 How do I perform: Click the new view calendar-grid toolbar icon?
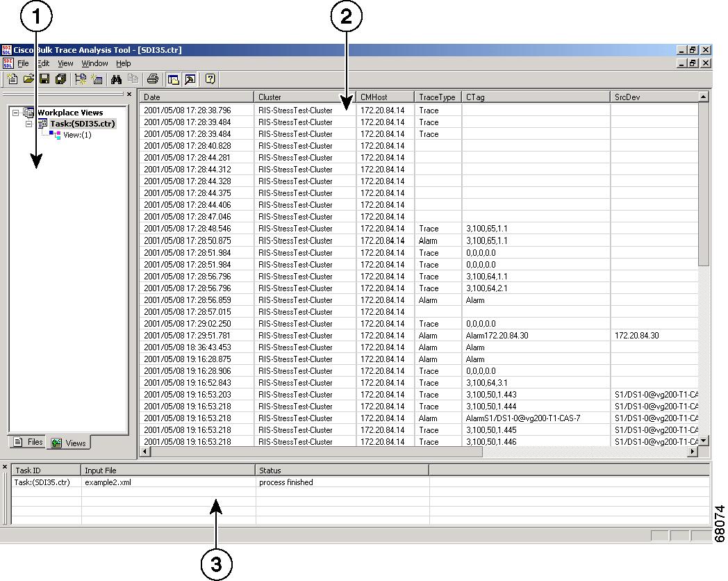coord(97,79)
